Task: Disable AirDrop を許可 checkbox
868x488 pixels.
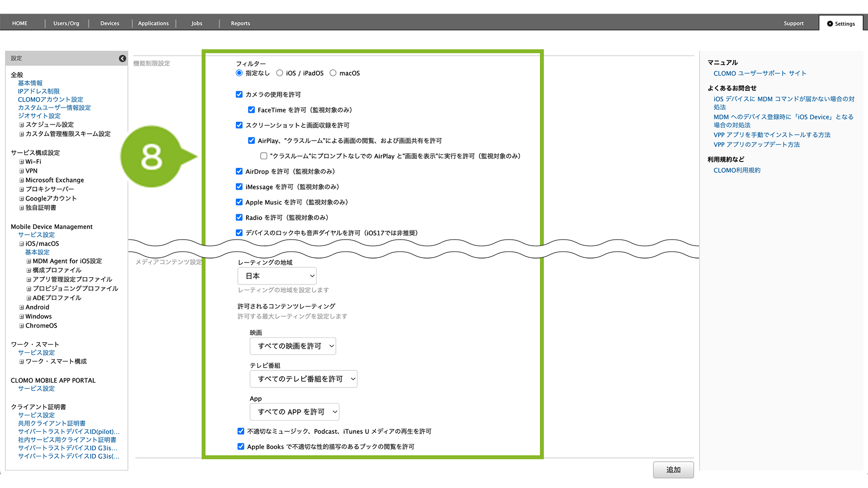Action: 239,171
